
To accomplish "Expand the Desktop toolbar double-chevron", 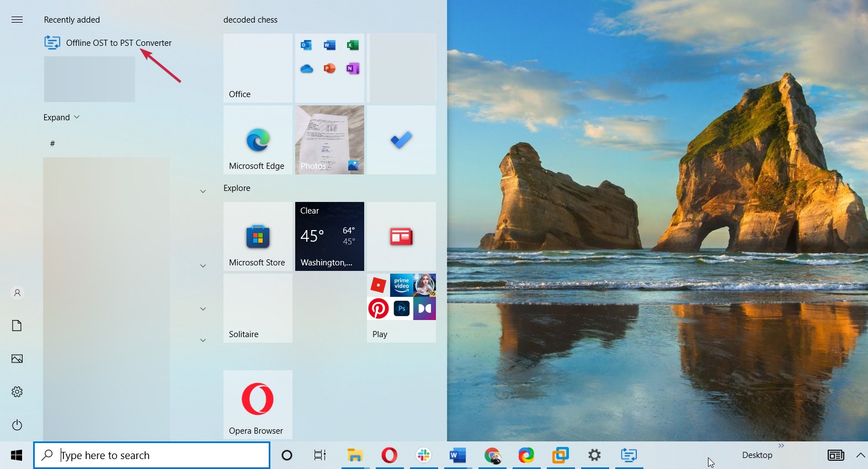I will point(781,445).
